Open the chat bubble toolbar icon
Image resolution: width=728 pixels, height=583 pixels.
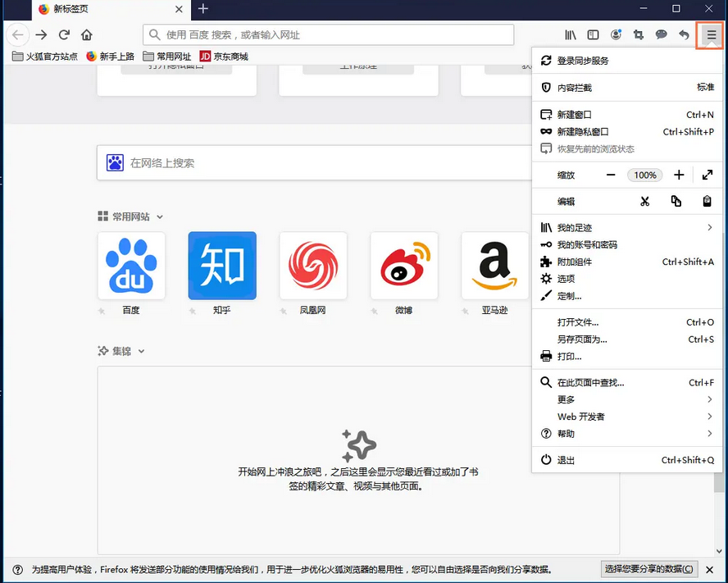661,34
